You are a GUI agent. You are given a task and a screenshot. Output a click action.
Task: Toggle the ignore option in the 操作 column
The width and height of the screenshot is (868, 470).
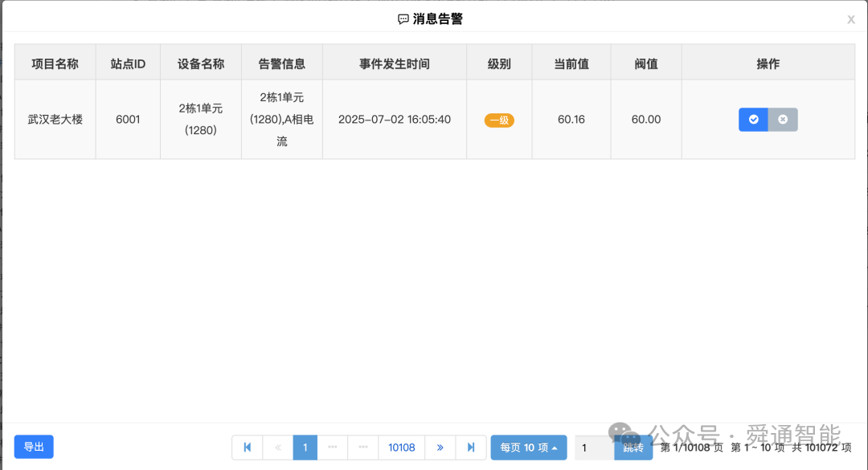783,119
